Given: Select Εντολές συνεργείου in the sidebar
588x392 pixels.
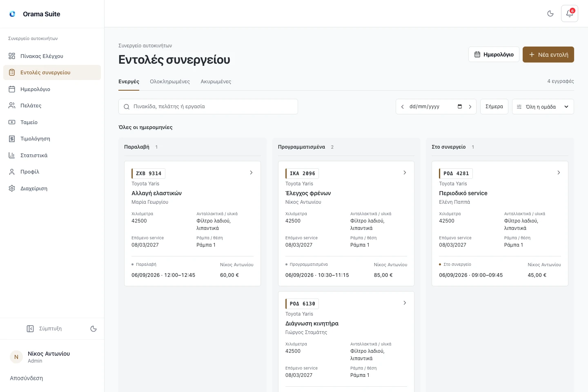Looking at the screenshot, I should pos(52,72).
